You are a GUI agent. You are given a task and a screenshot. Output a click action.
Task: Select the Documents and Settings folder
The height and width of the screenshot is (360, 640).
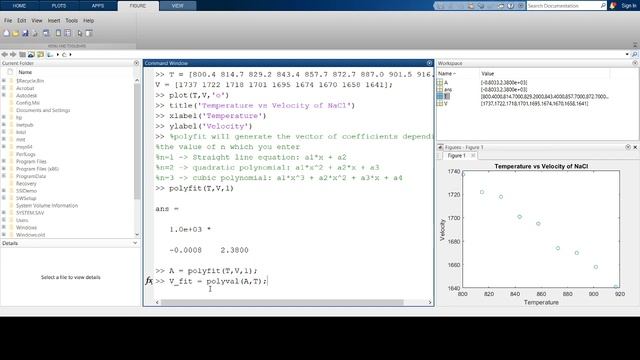pos(43,110)
